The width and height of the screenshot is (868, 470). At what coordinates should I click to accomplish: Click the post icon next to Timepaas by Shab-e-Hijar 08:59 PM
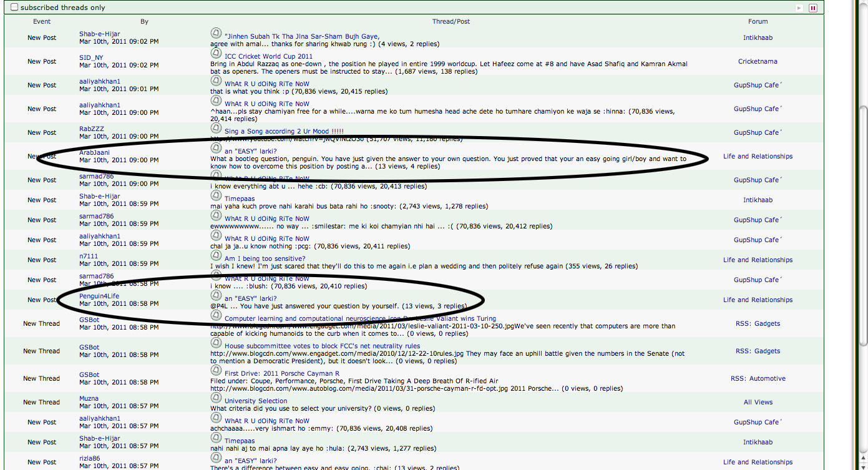click(x=216, y=197)
